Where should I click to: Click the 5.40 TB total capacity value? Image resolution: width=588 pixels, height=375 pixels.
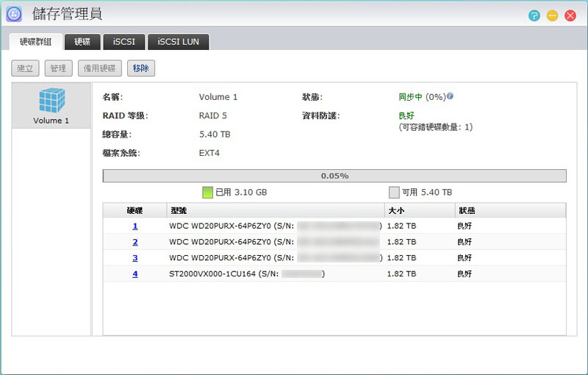coord(215,135)
